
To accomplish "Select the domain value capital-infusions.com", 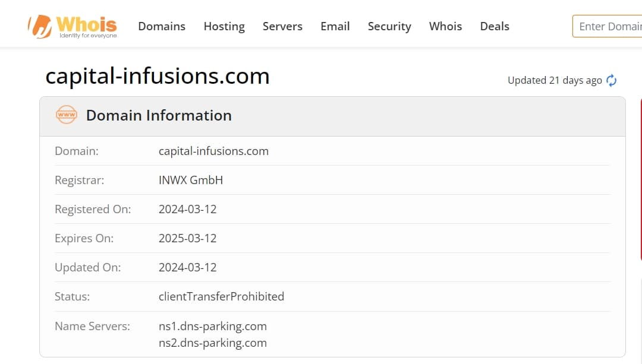I will [x=214, y=151].
